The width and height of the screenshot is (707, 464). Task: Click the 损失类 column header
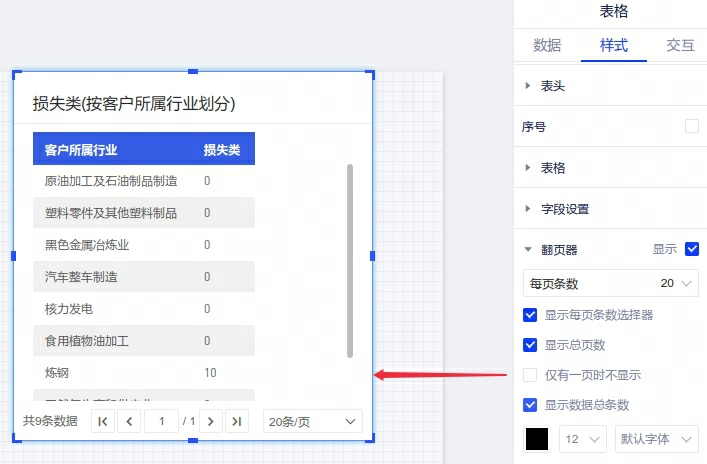point(222,150)
